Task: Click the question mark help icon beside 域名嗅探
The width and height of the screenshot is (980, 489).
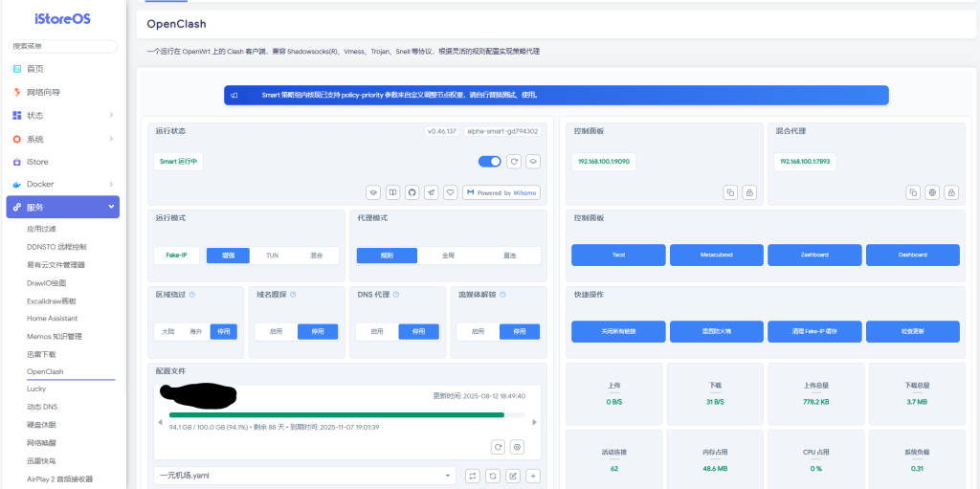Action: [293, 294]
